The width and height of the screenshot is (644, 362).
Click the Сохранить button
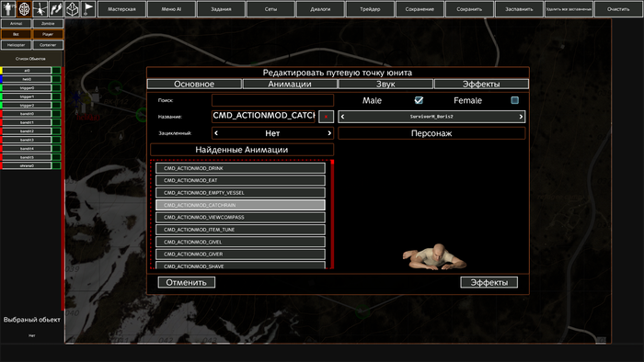pyautogui.click(x=469, y=9)
